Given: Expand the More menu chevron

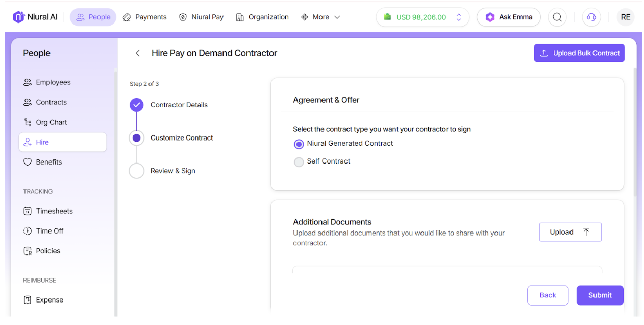Looking at the screenshot, I should [337, 17].
